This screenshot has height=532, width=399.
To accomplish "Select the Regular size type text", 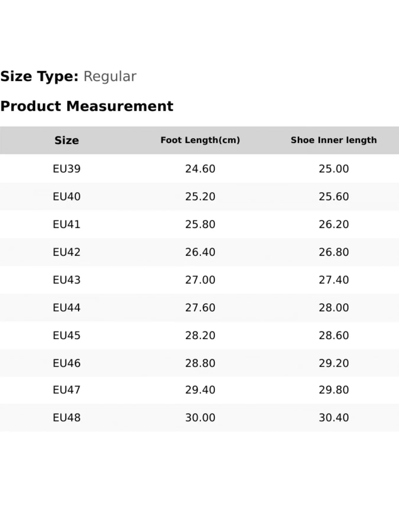I will coord(110,77).
